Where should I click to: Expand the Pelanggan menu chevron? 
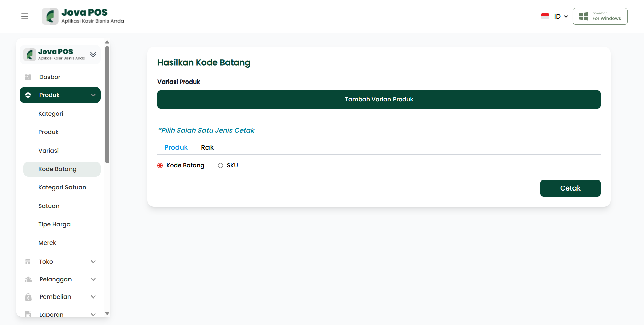pos(93,279)
